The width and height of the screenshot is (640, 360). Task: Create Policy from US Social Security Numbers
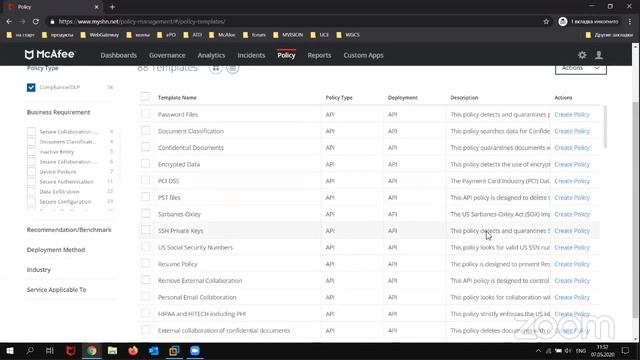(572, 247)
